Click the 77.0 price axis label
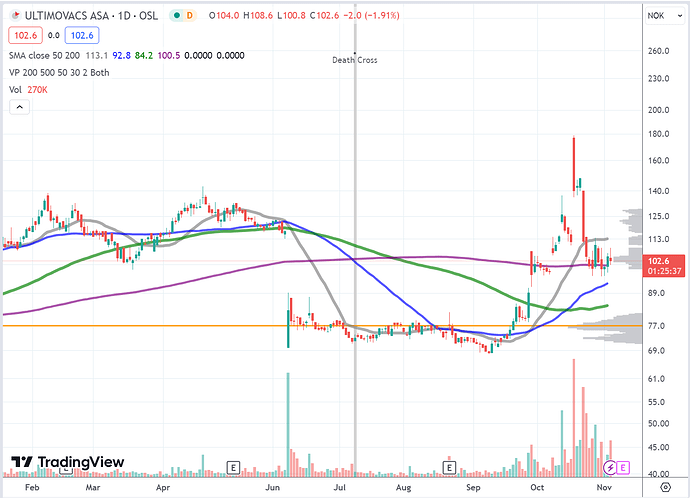Viewport: 690px width, 498px height. (656, 326)
